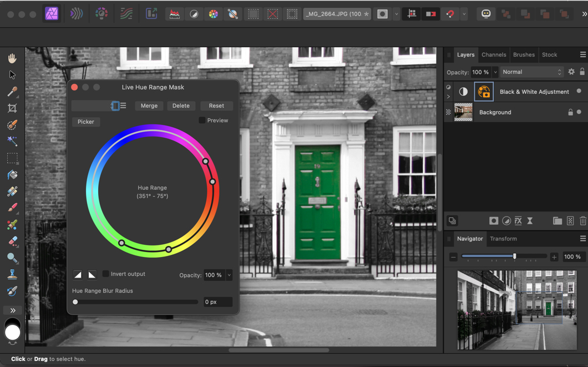This screenshot has height=367, width=588.
Task: Open the Liquify Persona
Action: [x=77, y=14]
